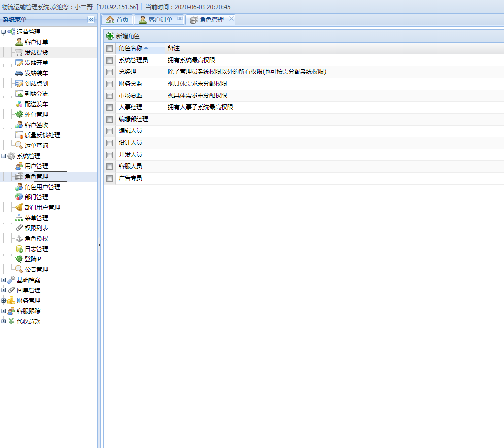Click the 部门管理 pie chart icon
The image size is (504, 448).
(19, 197)
